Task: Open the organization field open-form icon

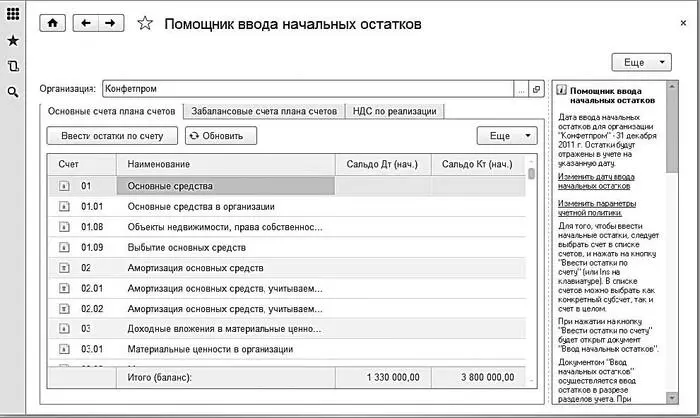Action: click(537, 89)
